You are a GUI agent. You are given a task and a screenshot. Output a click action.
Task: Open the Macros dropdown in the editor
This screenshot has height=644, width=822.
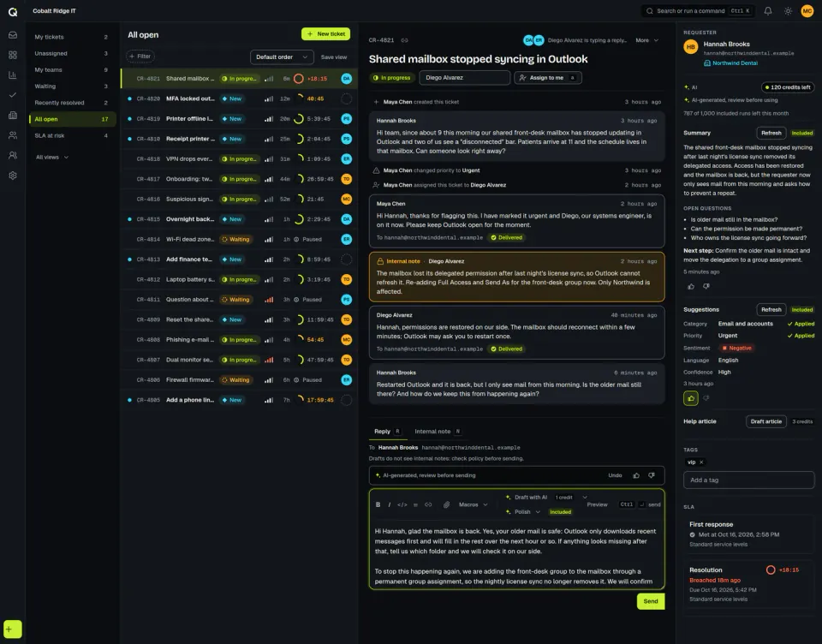(x=474, y=504)
